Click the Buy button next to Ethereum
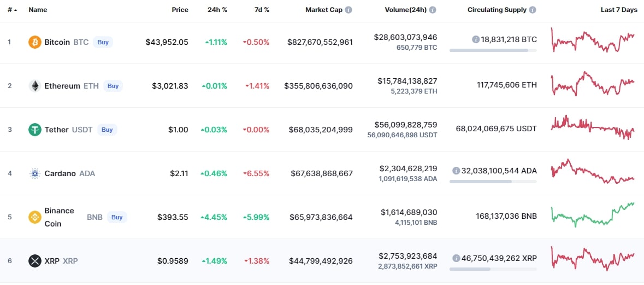 [114, 86]
